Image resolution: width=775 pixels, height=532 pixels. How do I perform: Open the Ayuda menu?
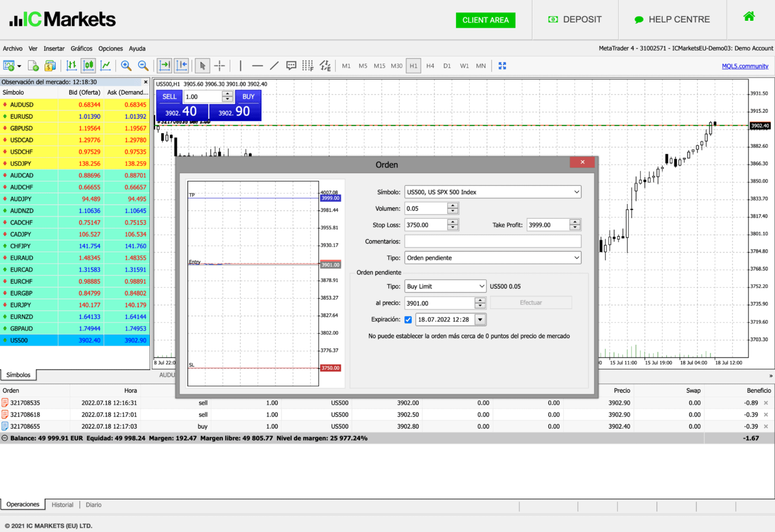tap(137, 48)
